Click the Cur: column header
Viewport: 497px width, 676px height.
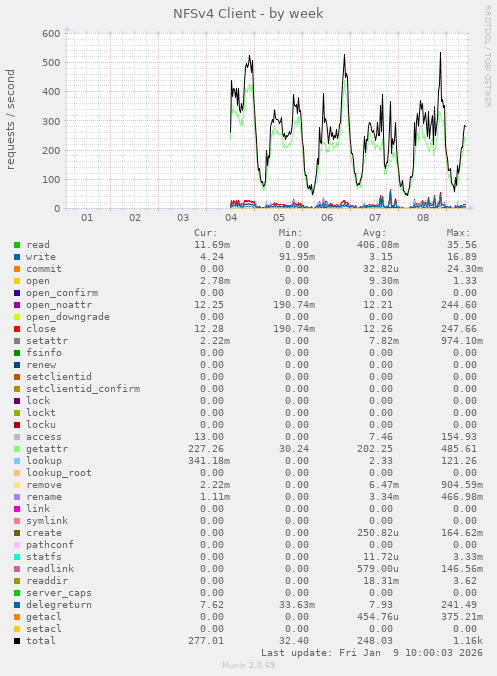205,233
